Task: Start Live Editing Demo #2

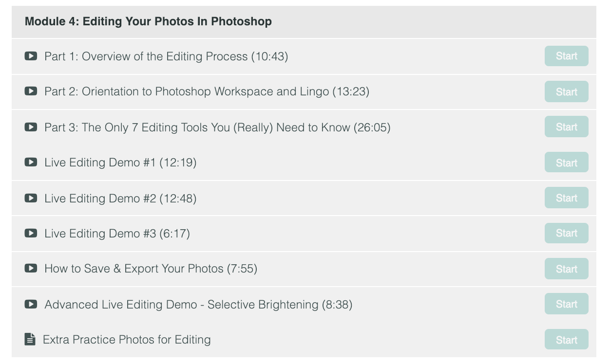Action: (x=566, y=198)
